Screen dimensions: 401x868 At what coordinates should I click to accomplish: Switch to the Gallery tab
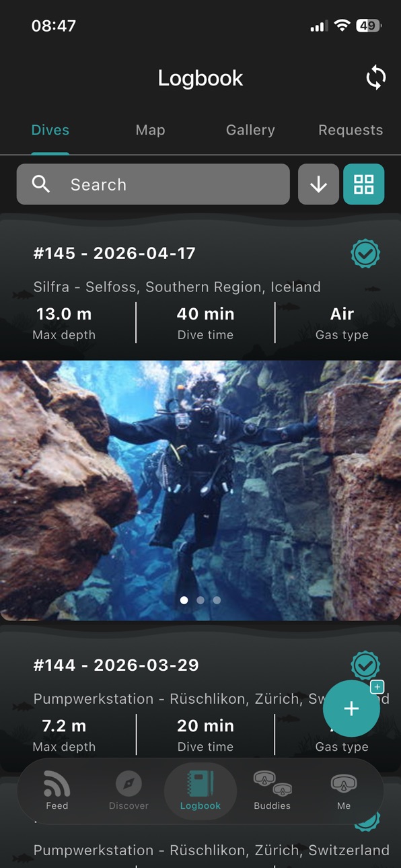coord(250,130)
